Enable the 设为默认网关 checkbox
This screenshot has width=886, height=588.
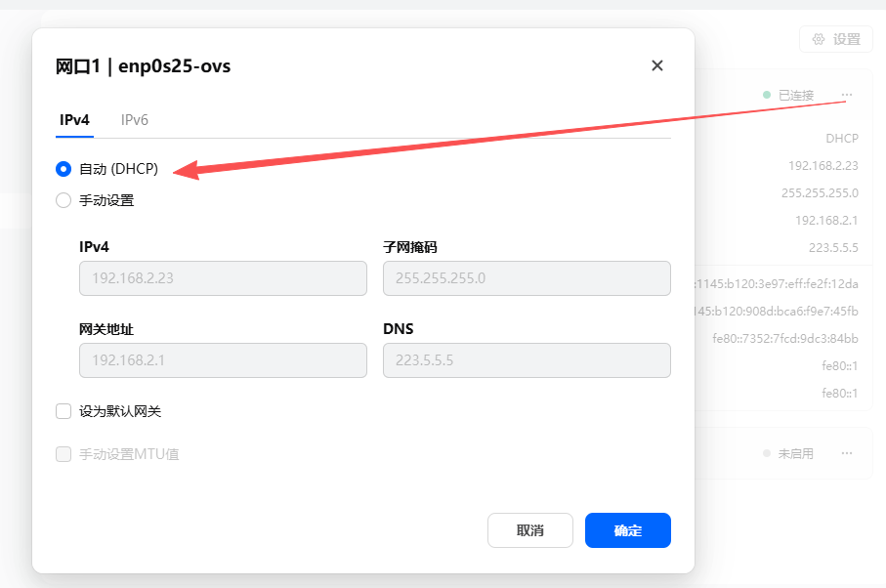click(63, 411)
